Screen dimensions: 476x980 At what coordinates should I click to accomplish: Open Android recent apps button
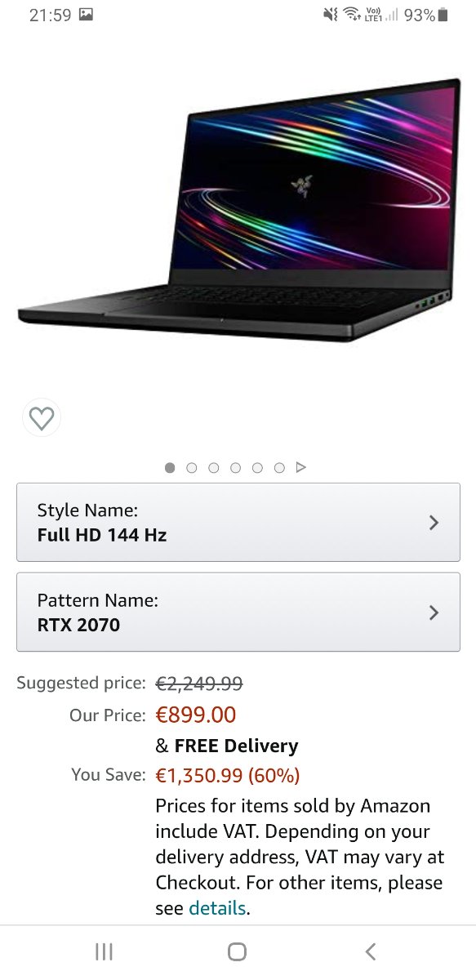click(x=104, y=951)
